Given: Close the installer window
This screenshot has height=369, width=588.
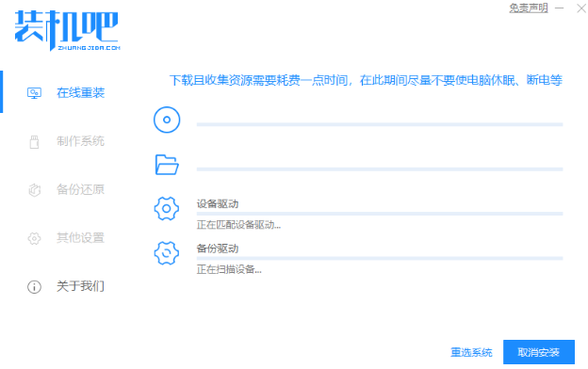Looking at the screenshot, I should (x=581, y=8).
